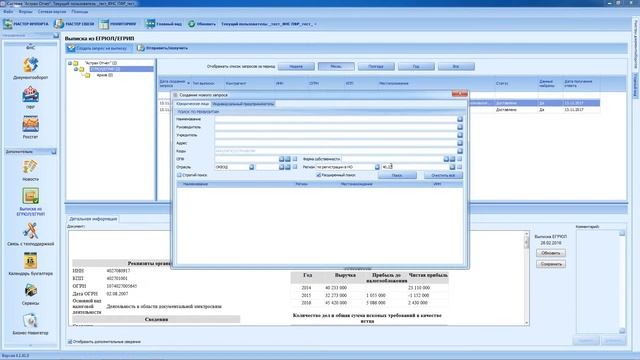Filter requests by Месяц

pyautogui.click(x=336, y=67)
